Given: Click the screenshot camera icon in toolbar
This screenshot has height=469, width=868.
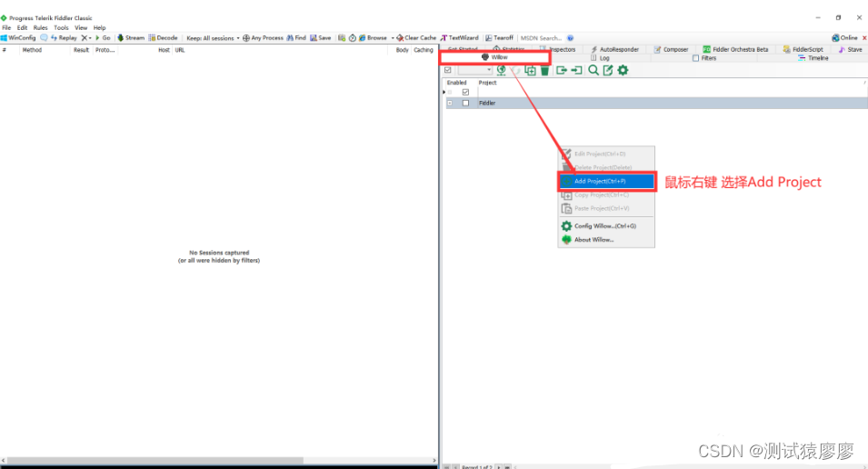Looking at the screenshot, I should [x=342, y=37].
